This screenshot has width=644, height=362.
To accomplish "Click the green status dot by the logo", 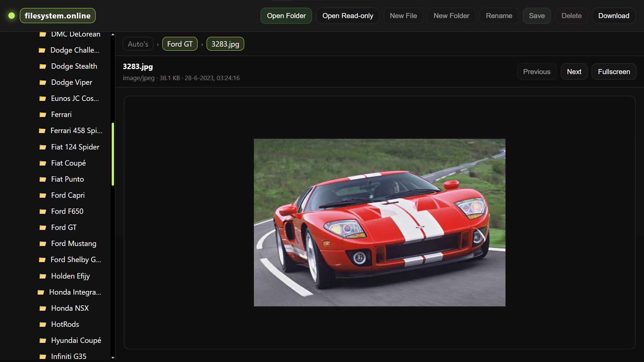I will pyautogui.click(x=11, y=16).
